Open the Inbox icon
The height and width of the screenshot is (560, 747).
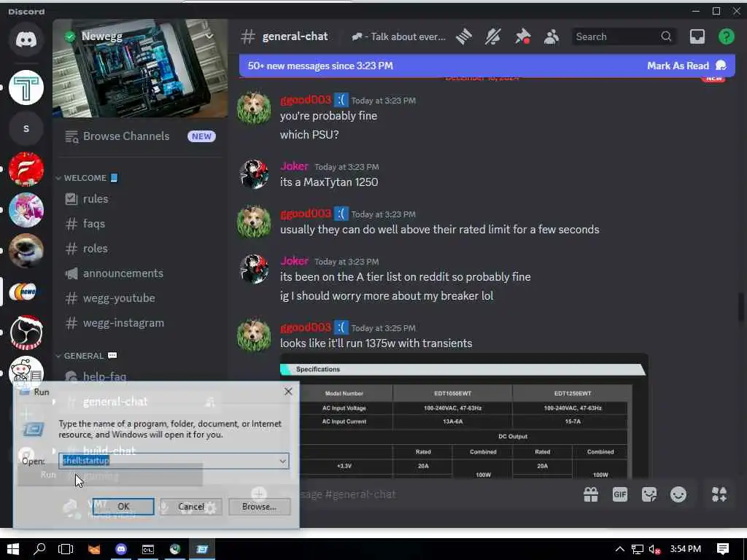[x=697, y=36]
